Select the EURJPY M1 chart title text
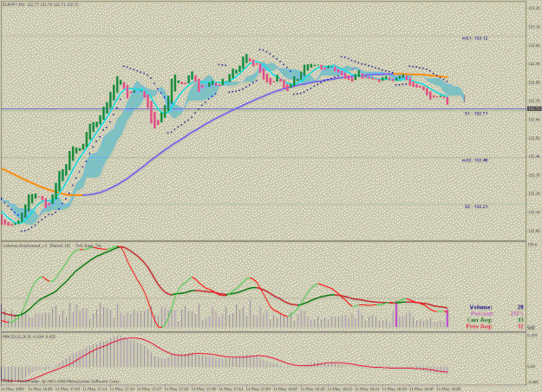 click(x=40, y=5)
